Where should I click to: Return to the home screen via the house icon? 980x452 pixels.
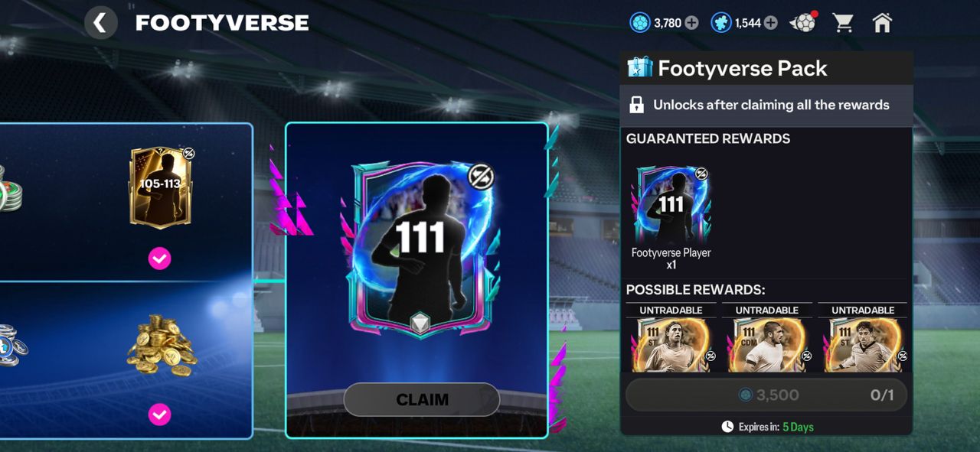tap(882, 23)
